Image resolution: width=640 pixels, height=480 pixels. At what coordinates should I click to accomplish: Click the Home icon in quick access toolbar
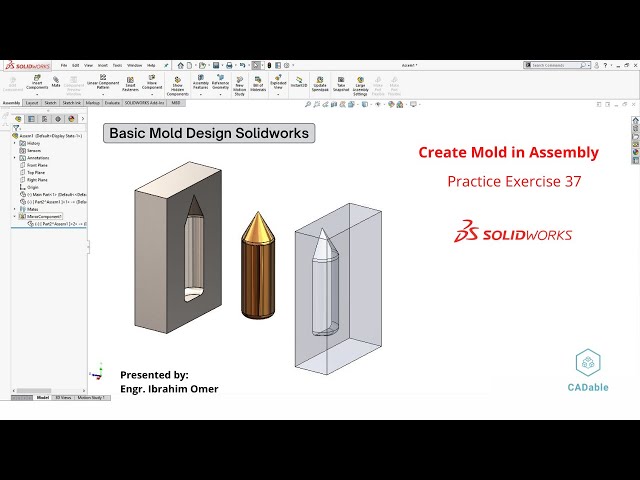[180, 65]
